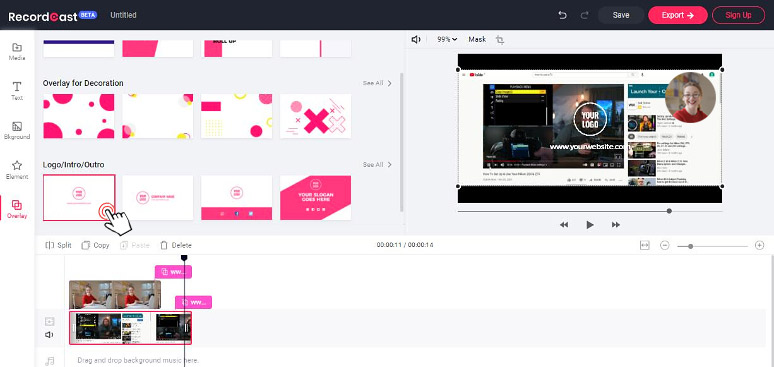Toggle the preview volume speaker icon
Viewport: 774px width, 367px height.
[x=416, y=40]
